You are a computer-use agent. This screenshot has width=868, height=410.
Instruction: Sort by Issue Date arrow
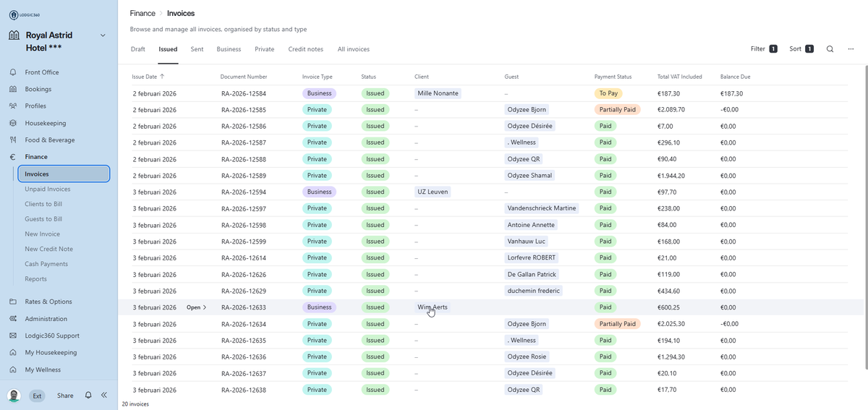pyautogui.click(x=162, y=76)
